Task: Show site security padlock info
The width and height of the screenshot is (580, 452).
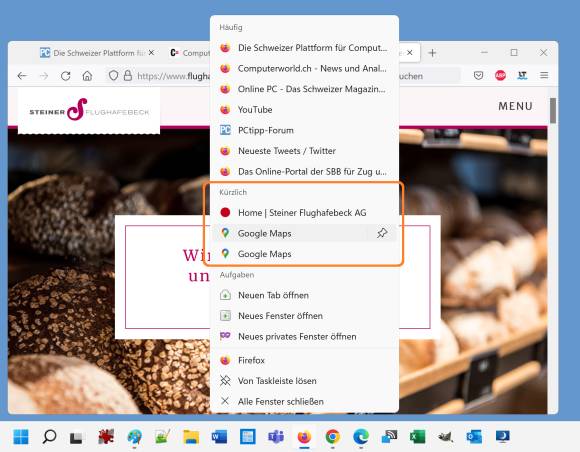Action: (128, 76)
